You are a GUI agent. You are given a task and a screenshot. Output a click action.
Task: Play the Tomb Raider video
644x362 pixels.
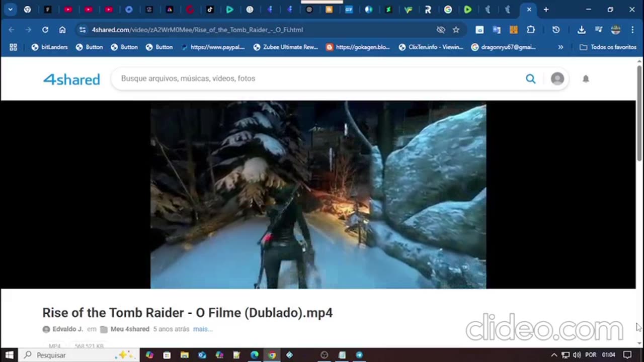[x=318, y=195]
